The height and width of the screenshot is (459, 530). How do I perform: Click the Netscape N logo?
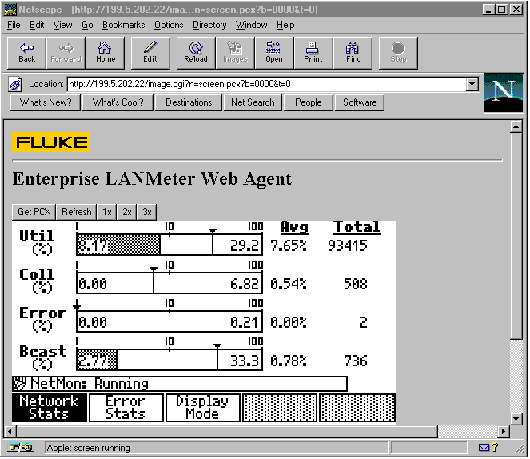(x=503, y=93)
